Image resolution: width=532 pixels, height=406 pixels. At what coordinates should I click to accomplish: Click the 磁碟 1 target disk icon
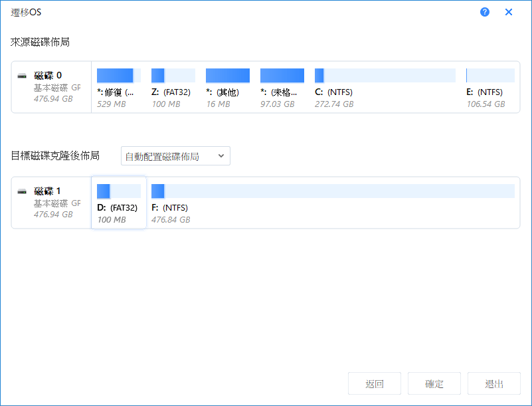(x=23, y=191)
